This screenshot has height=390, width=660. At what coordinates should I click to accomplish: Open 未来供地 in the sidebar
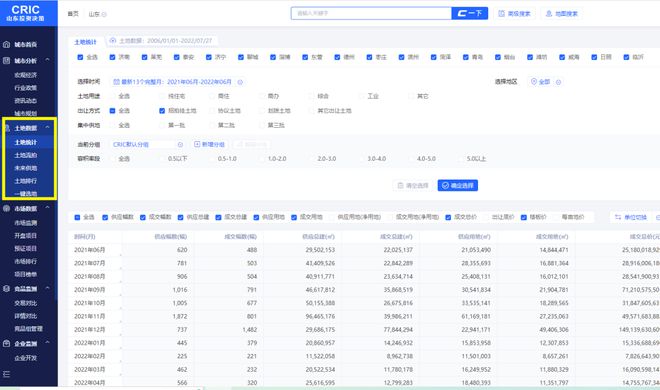pyautogui.click(x=26, y=168)
